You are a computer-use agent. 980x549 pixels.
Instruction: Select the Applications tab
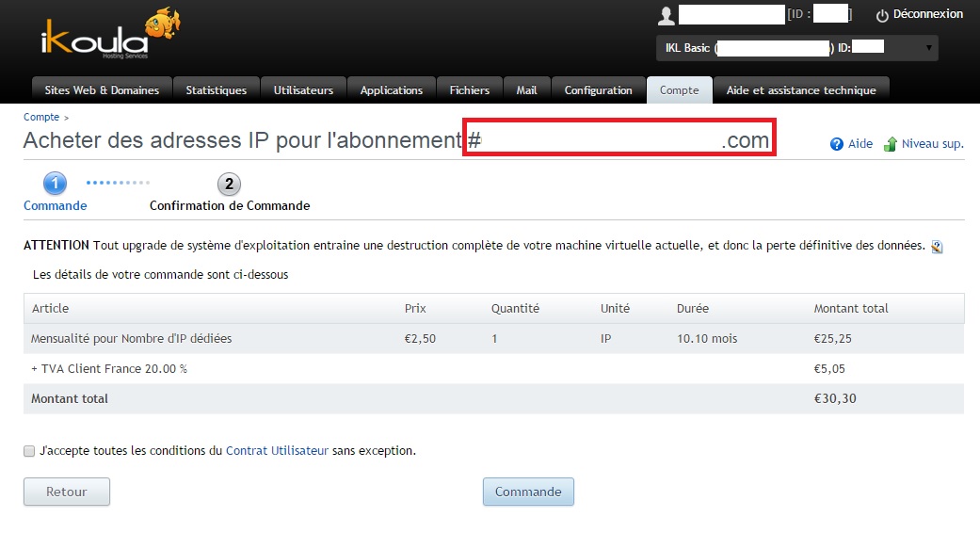pos(391,90)
